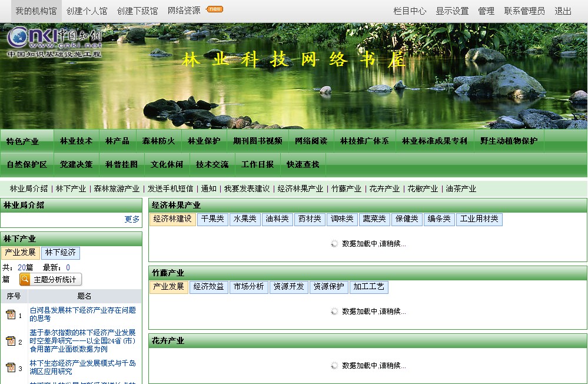Switch to 产业发展 tab under 林下产业

pyautogui.click(x=20, y=253)
